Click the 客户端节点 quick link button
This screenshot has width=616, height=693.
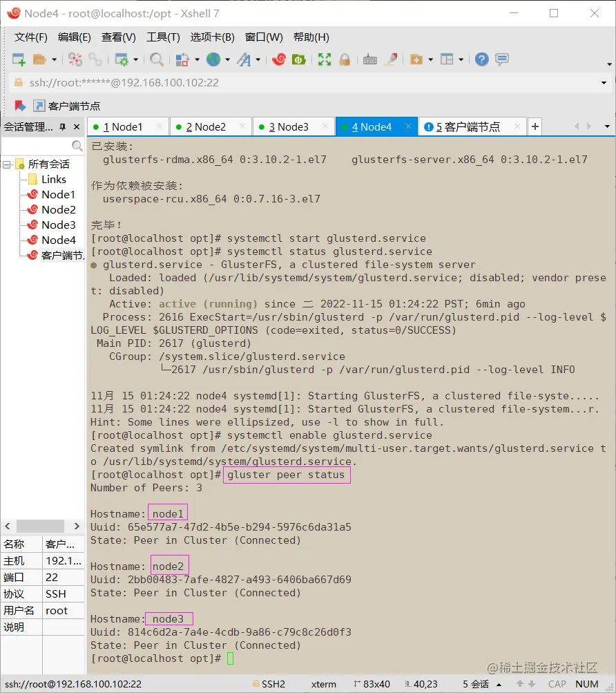[67, 106]
